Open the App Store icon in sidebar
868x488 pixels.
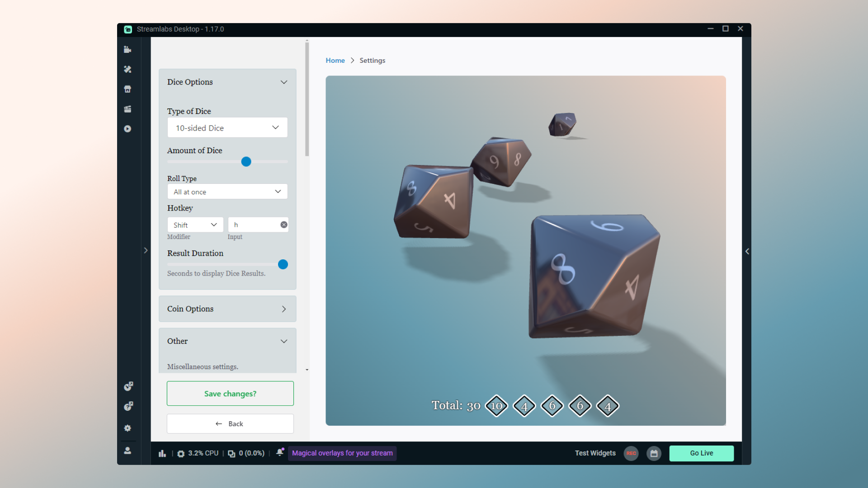pos(127,89)
